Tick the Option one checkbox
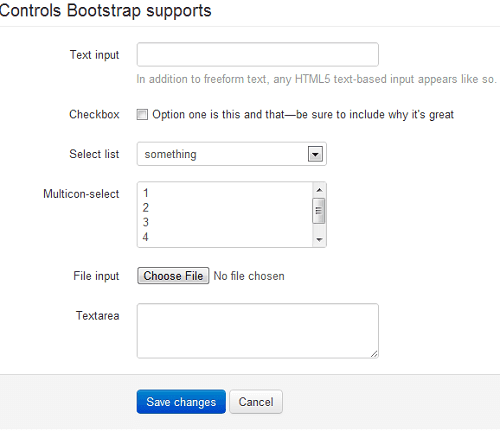The width and height of the screenshot is (500, 444). tap(142, 115)
